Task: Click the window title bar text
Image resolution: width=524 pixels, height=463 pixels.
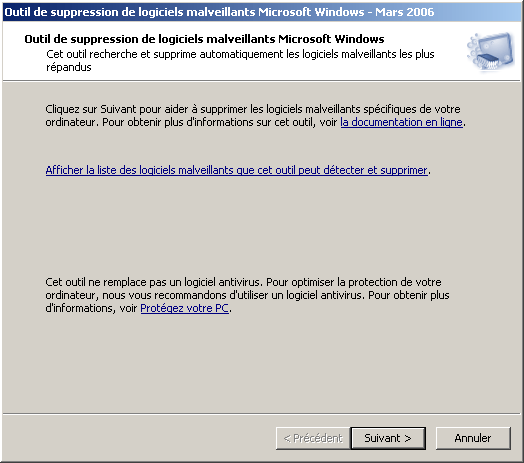Action: 219,12
